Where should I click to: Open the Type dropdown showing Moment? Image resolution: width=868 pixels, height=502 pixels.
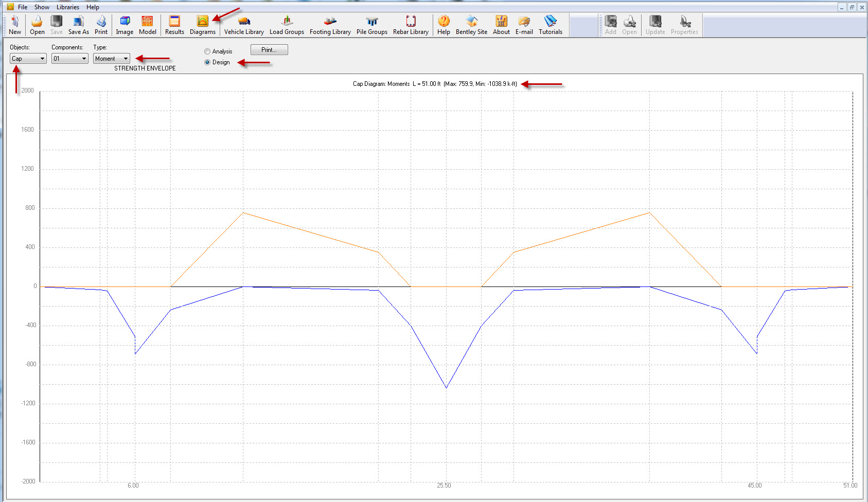112,59
